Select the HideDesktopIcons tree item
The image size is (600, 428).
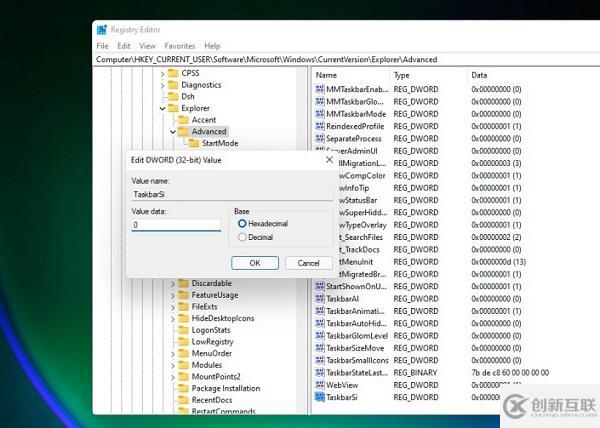click(x=223, y=319)
